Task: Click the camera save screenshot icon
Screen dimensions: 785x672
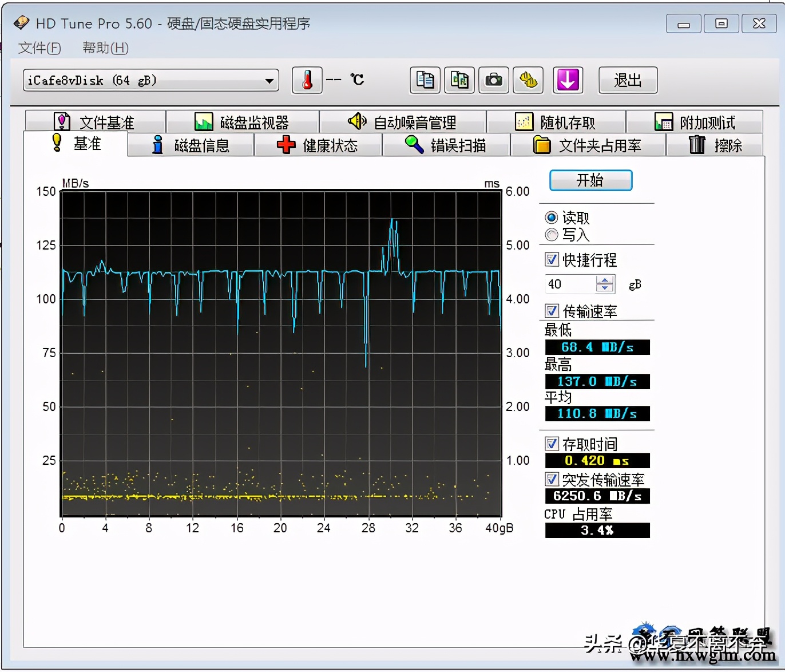Action: click(493, 80)
